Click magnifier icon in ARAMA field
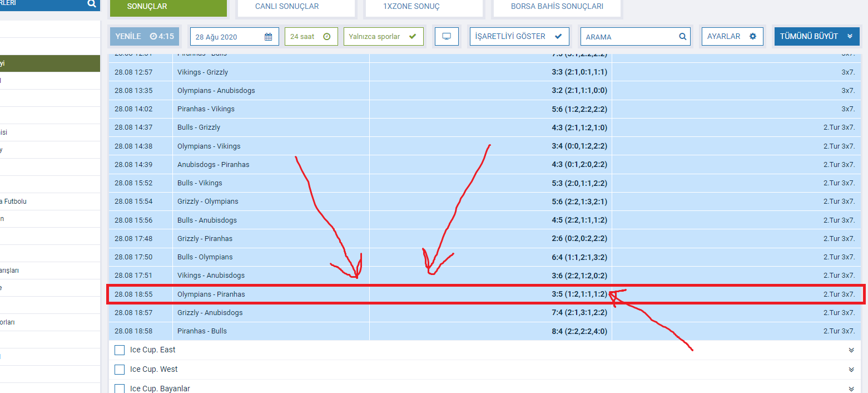The image size is (868, 393). pyautogui.click(x=682, y=37)
